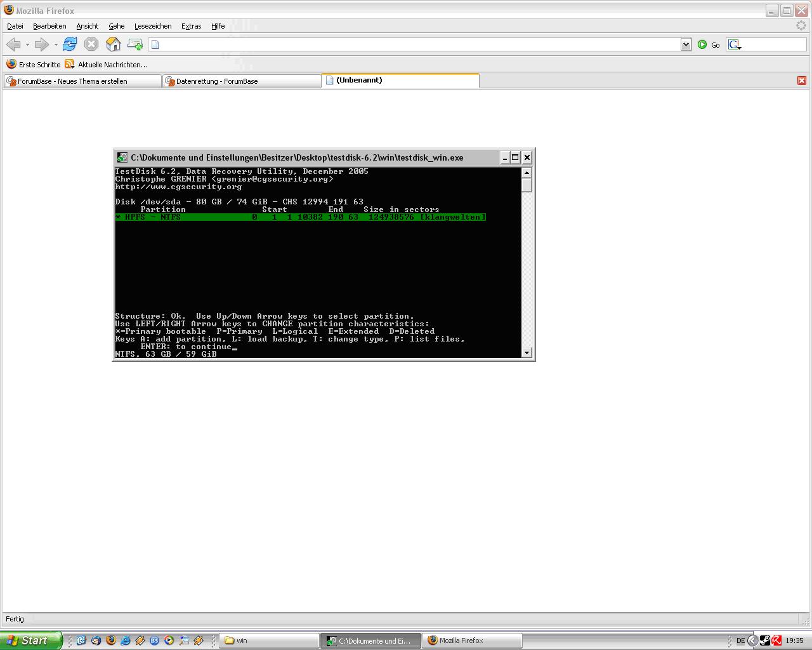Image resolution: width=812 pixels, height=650 pixels.
Task: Select the highlighted HPFS - NTFS partition row
Action: (x=301, y=217)
